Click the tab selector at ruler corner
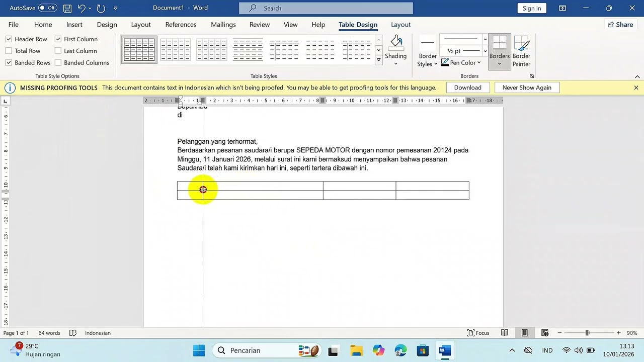 pos(5,101)
